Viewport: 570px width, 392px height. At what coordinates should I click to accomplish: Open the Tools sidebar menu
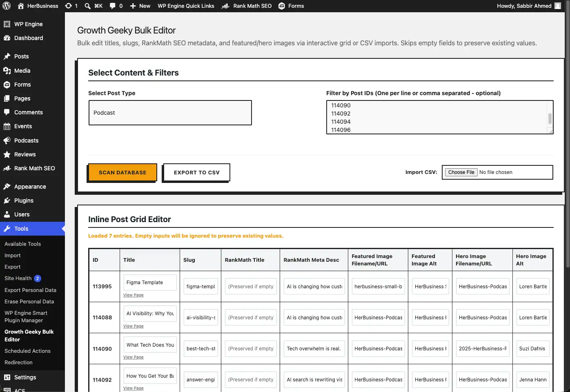tap(32, 229)
